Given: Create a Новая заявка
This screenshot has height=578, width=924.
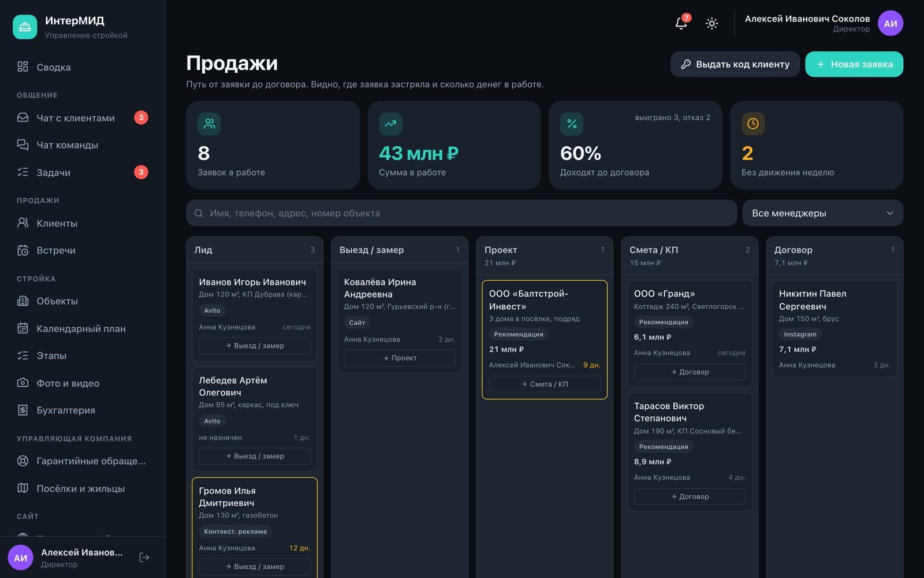Looking at the screenshot, I should (854, 64).
